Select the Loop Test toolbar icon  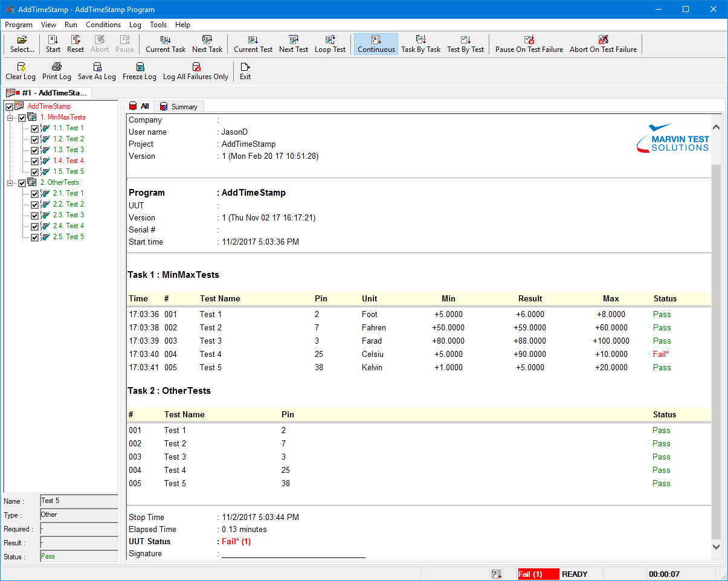click(330, 40)
